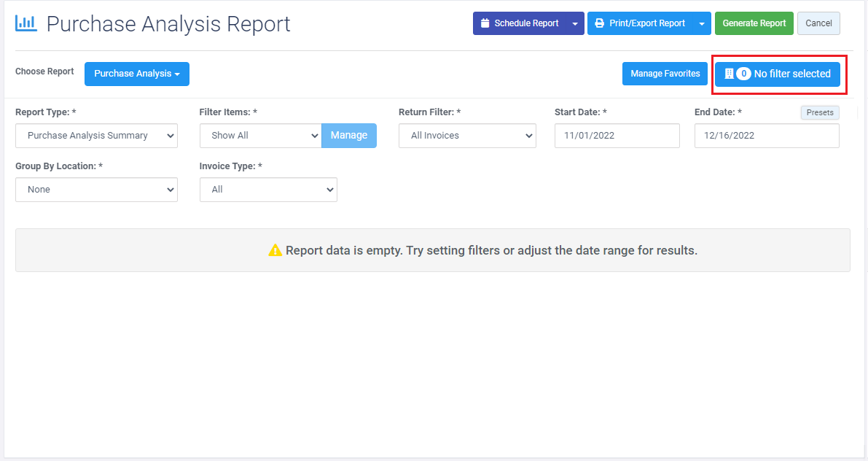Open Manage Favorites

tap(665, 74)
